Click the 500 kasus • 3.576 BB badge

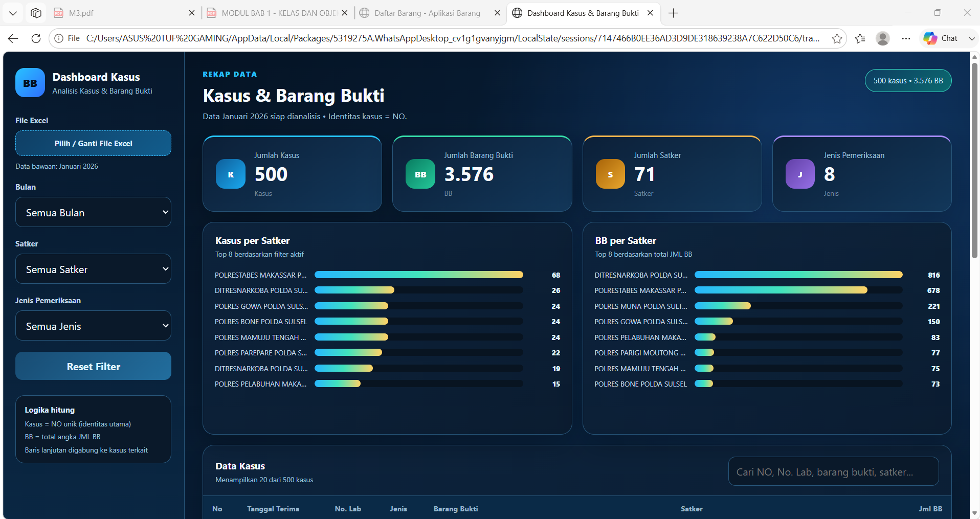point(908,81)
